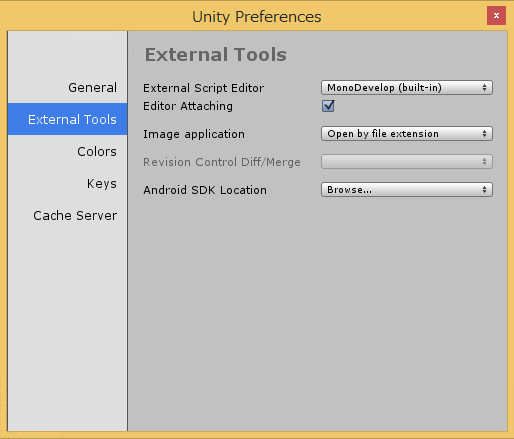Click arrow icon on Open by file extension

tap(484, 134)
